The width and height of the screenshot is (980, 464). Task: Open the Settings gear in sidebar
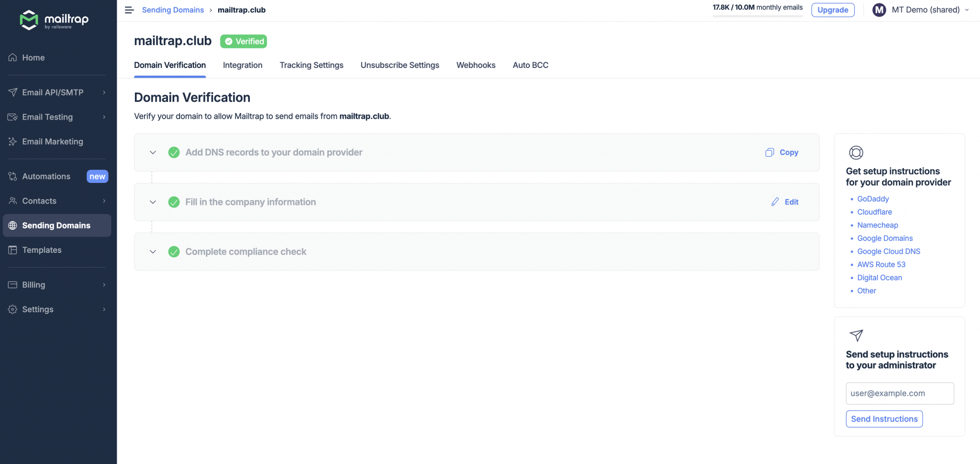(x=13, y=309)
